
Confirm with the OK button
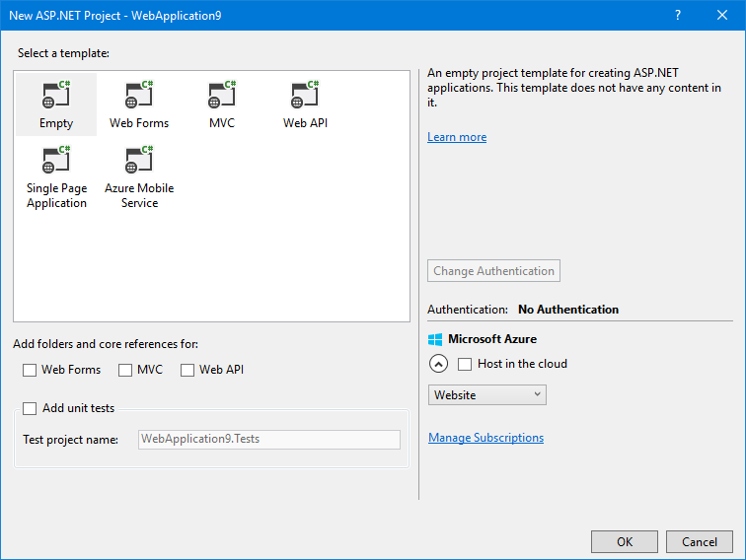pos(625,542)
